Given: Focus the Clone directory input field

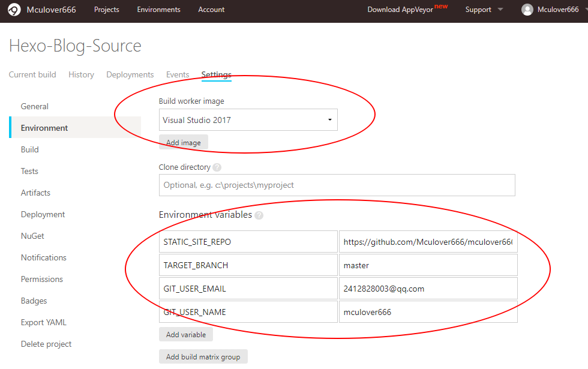Looking at the screenshot, I should 337,185.
